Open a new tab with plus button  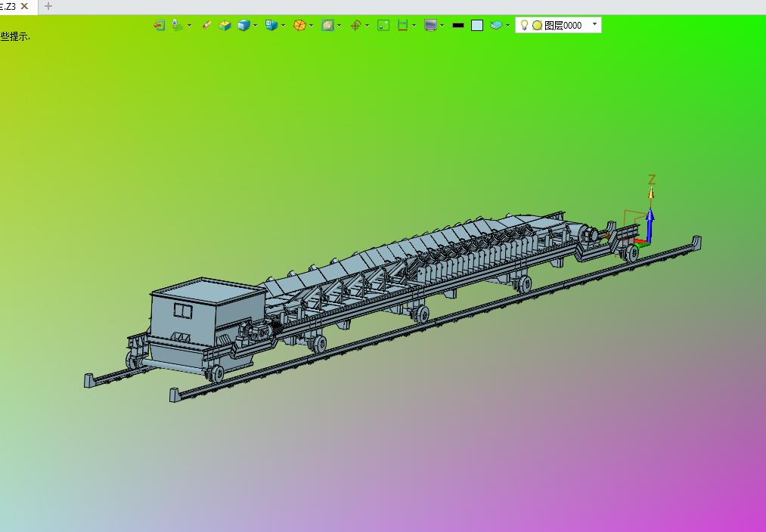click(48, 6)
